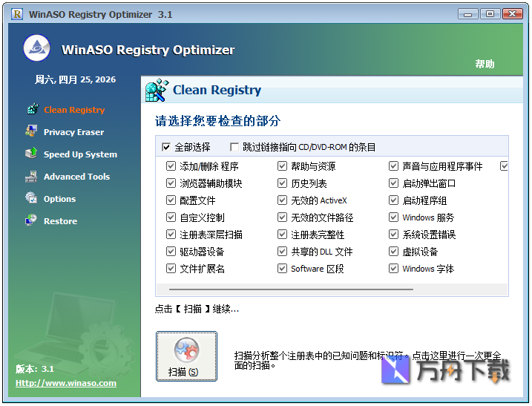Click the 点击【扫描】继续 status text
Image resolution: width=532 pixels, height=406 pixels.
(197, 309)
